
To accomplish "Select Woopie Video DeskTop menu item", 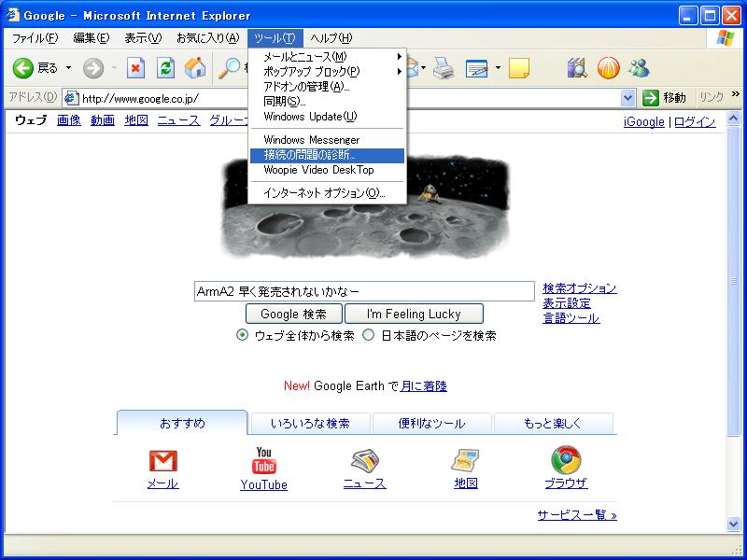I will tap(327, 170).
